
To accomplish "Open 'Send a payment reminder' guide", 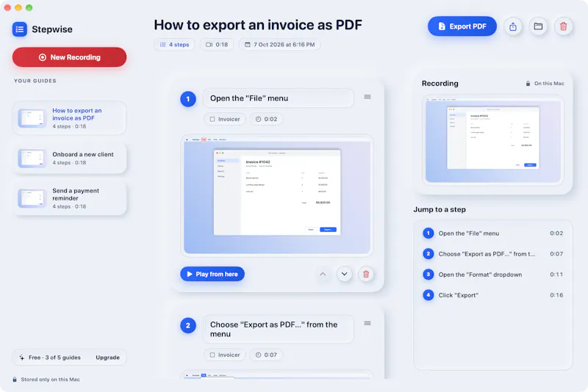I will click(x=69, y=198).
